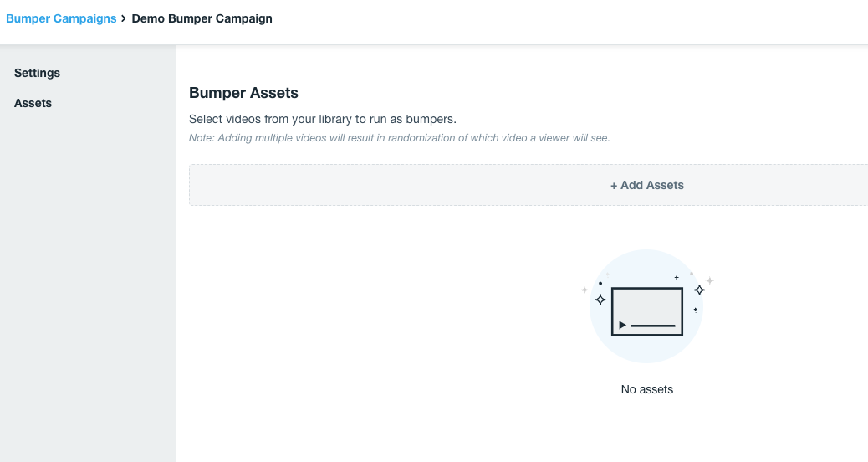Click the Bumper Assets heading
Screen dimensions: 868x462
coord(243,93)
